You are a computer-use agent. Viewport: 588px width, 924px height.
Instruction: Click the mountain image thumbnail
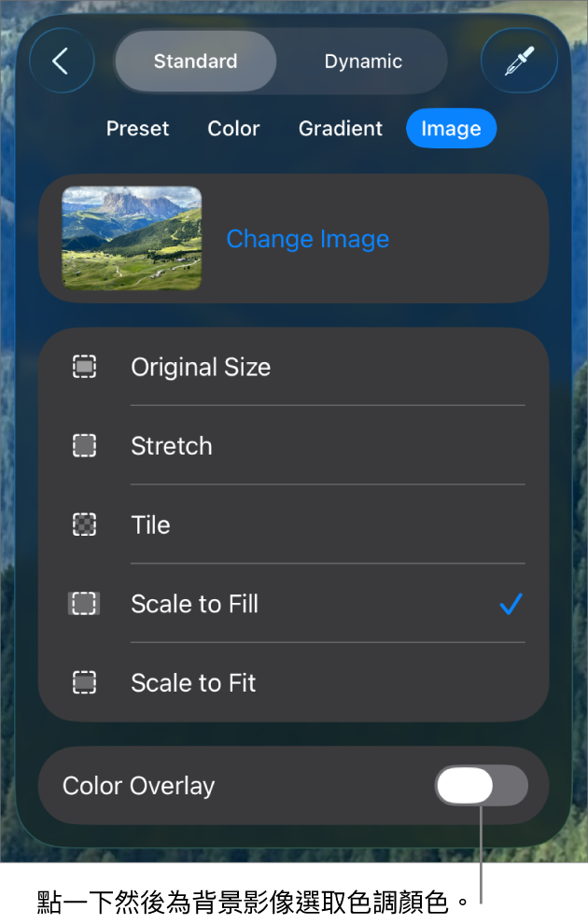coord(132,238)
